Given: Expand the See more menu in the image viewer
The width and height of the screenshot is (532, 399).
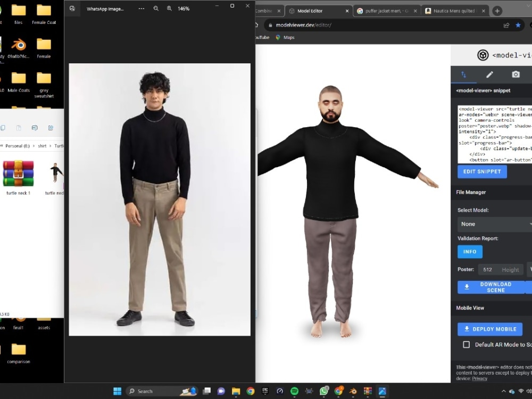Looking at the screenshot, I should point(141,8).
